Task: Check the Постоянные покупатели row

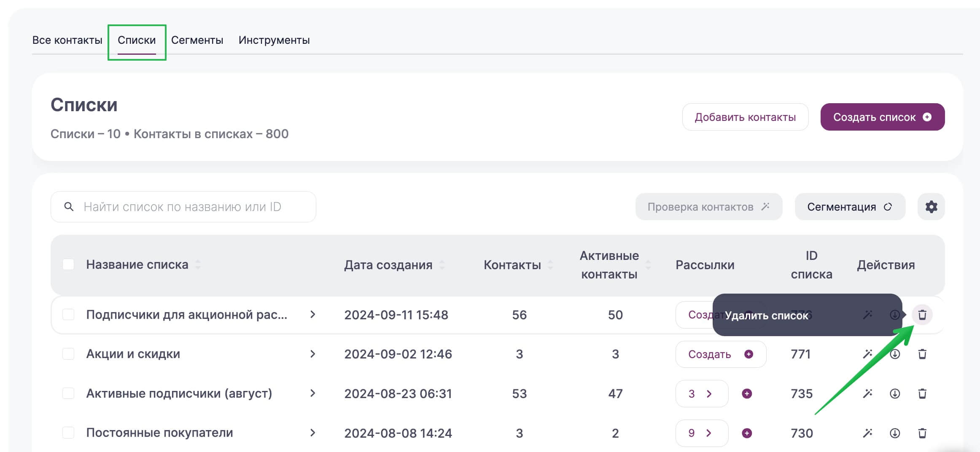Action: 68,433
